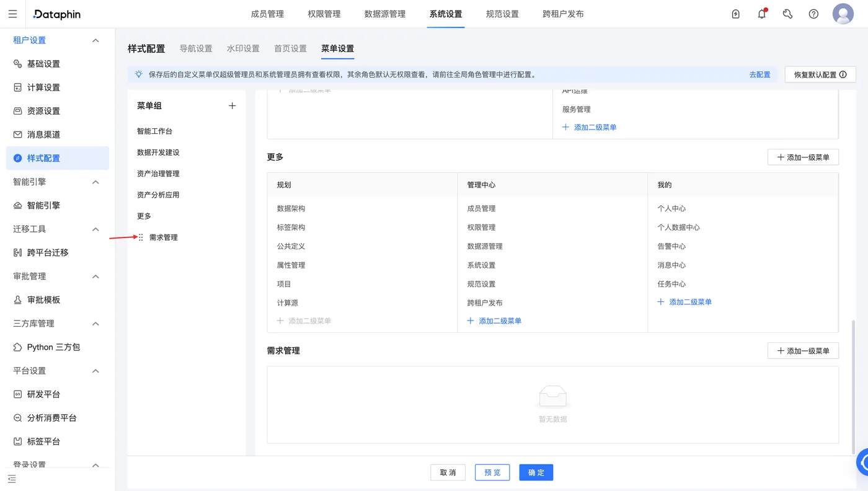This screenshot has width=868, height=491.
Task: Click the 基础设置 sidebar icon
Action: pos(18,64)
